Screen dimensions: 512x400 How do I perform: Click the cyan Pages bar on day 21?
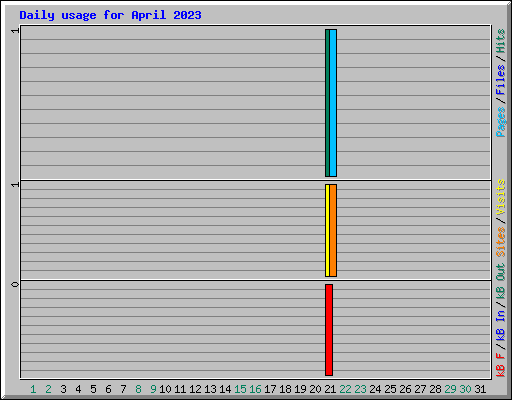[x=333, y=103]
